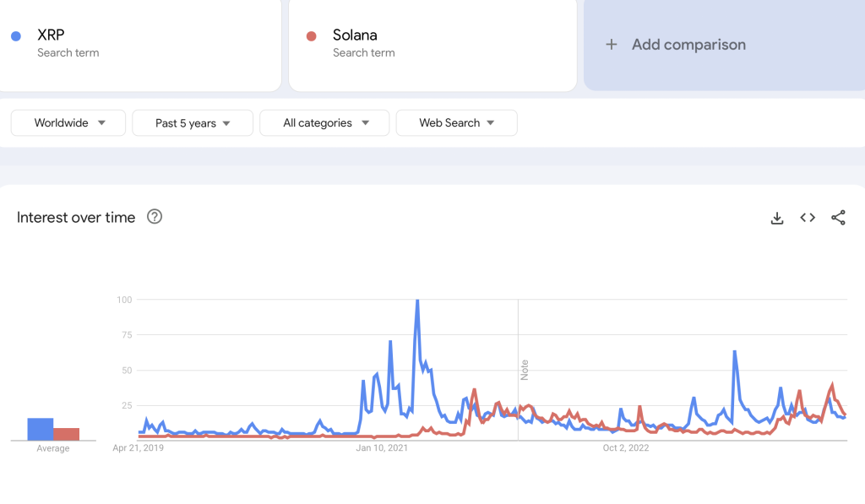Open the Past 5 years time range dropdown
Screen dimensions: 865x504
193,122
